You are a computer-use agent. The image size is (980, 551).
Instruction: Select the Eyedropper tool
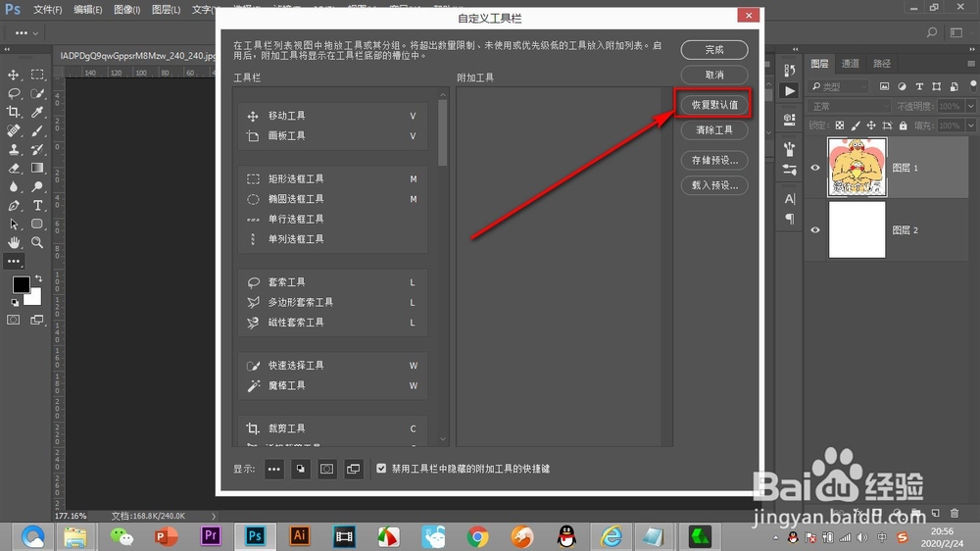[37, 112]
